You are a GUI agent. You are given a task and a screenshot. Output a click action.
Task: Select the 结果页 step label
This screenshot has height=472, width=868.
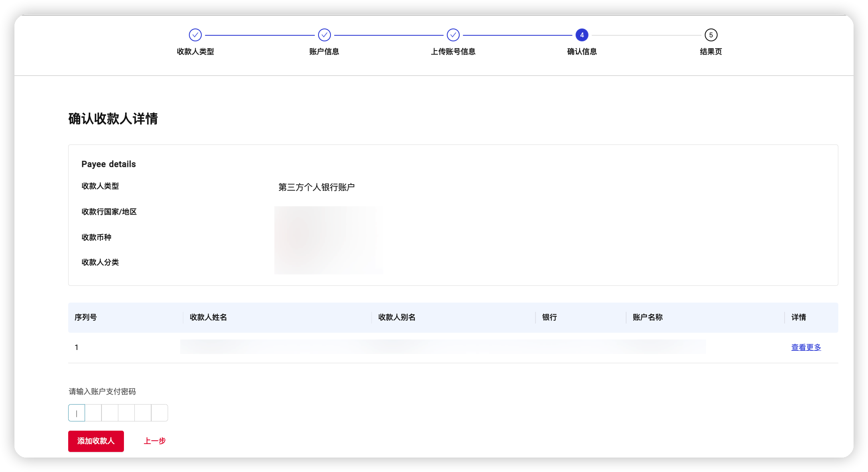click(x=710, y=52)
